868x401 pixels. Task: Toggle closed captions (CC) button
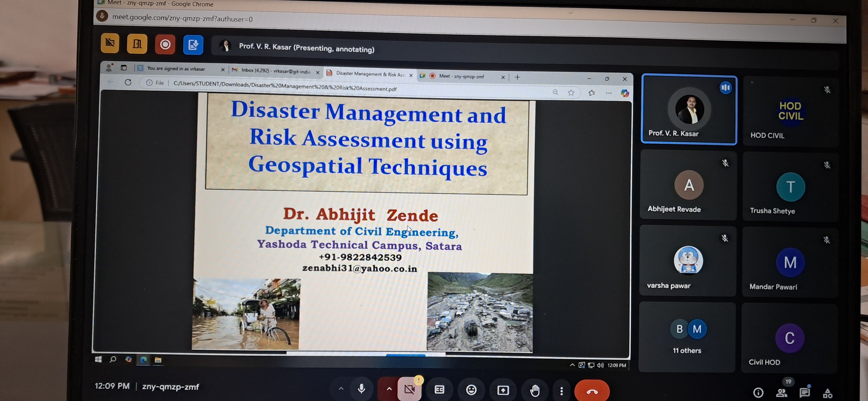click(x=439, y=390)
